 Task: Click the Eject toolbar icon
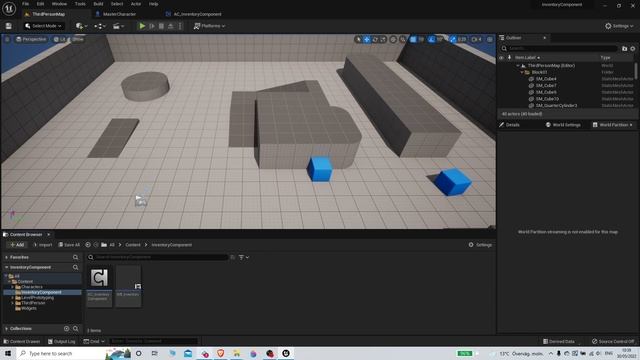pos(171,26)
